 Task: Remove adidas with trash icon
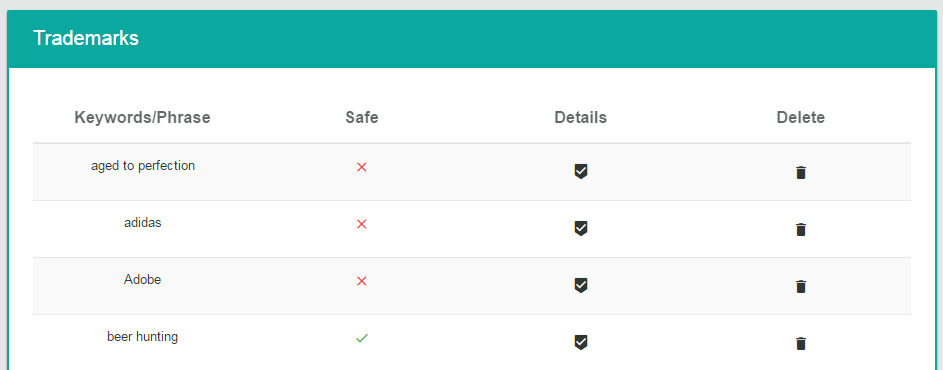[x=800, y=229]
